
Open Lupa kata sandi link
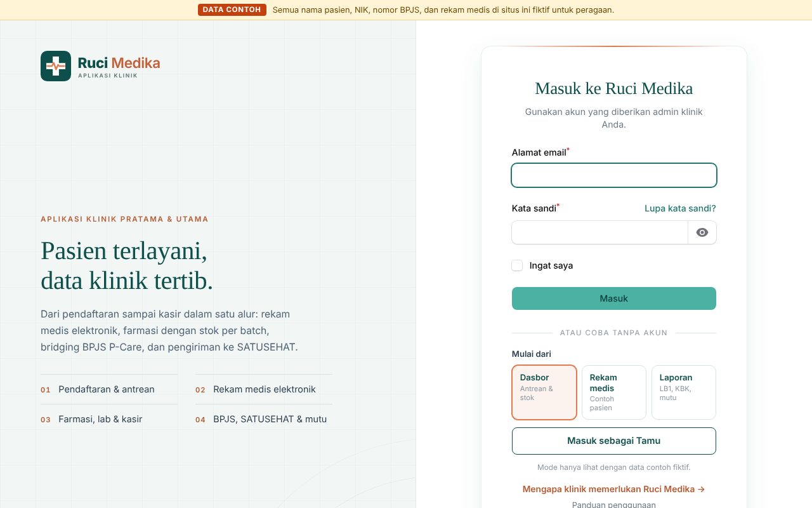tap(680, 208)
